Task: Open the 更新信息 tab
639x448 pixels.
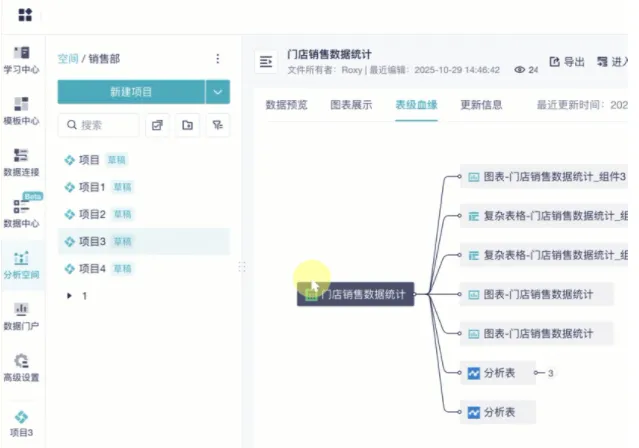Action: tap(481, 104)
